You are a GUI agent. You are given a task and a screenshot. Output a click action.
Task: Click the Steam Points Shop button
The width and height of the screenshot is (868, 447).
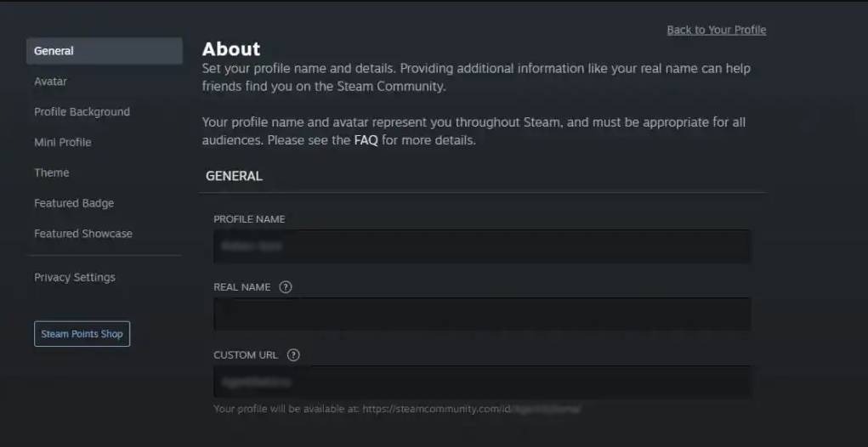coord(82,334)
